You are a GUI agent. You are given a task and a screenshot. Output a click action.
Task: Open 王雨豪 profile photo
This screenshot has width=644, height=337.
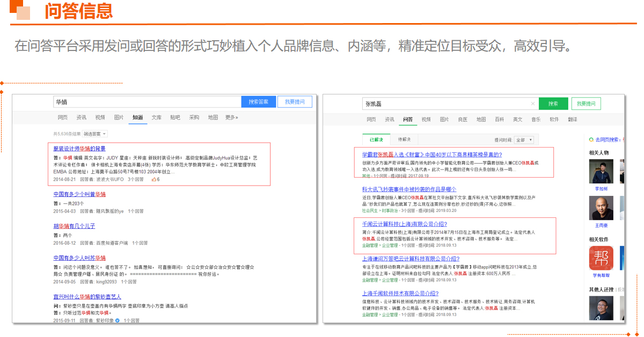[x=601, y=208]
